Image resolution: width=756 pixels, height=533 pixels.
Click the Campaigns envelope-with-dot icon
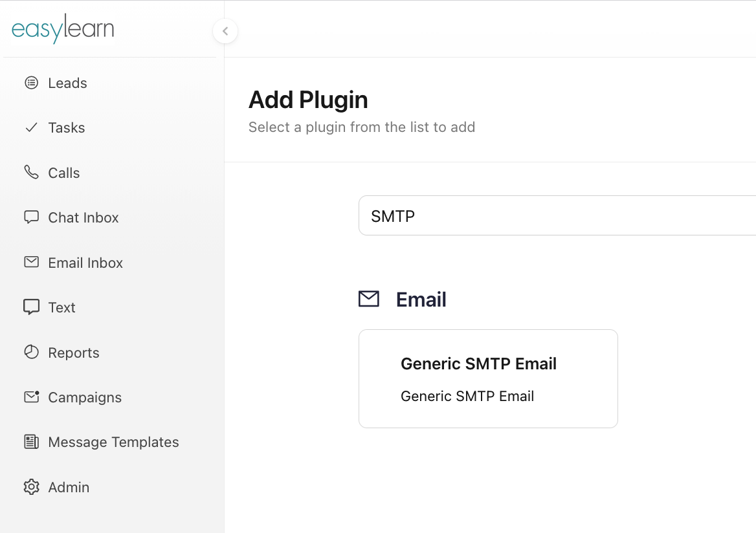[x=31, y=397]
